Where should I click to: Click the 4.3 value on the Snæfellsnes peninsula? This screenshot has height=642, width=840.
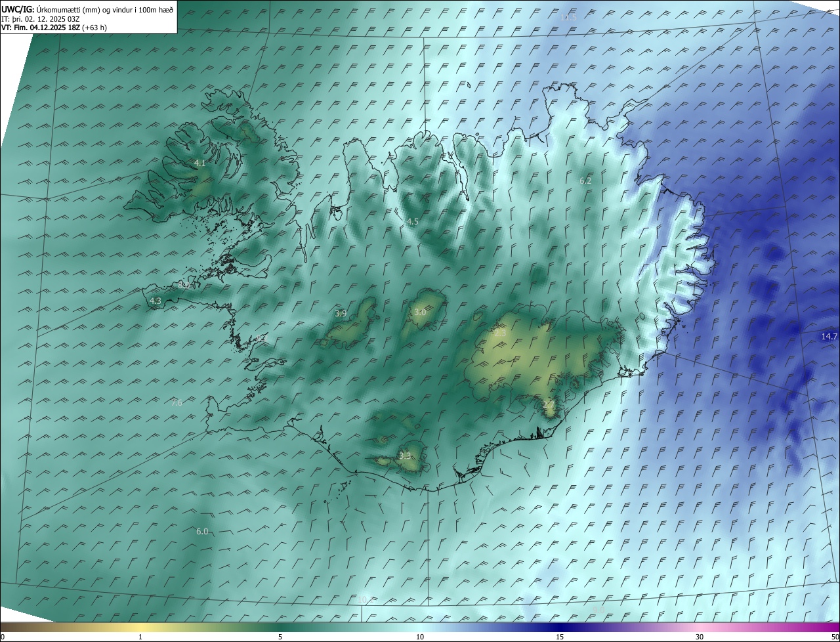(x=156, y=301)
